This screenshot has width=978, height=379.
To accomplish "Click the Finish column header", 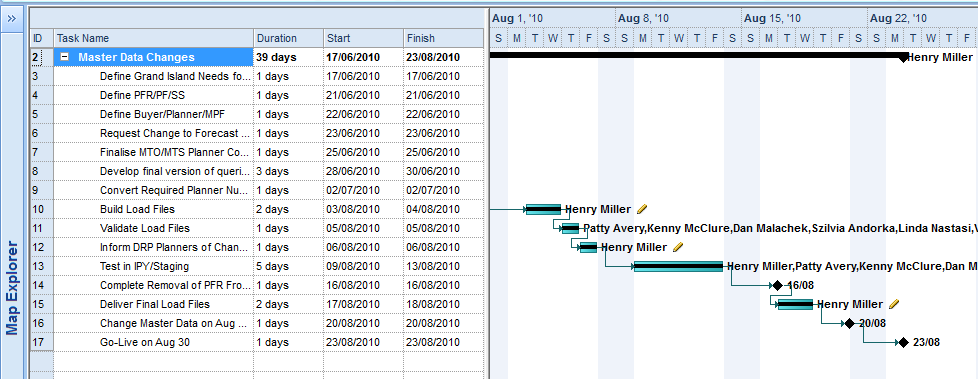I will (443, 38).
